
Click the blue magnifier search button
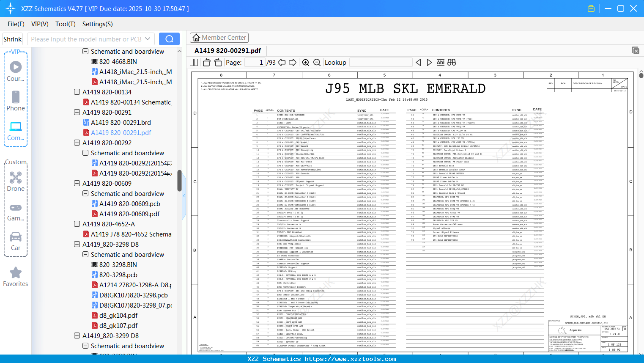[x=169, y=39]
